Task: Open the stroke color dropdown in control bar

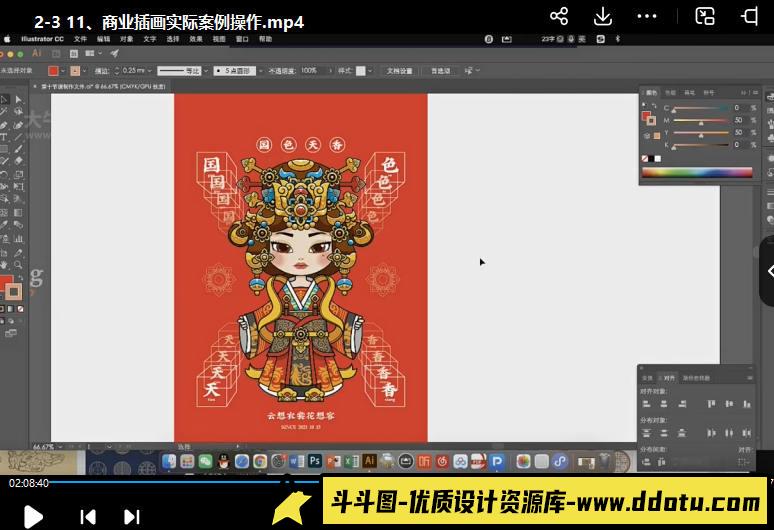Action: click(x=84, y=71)
